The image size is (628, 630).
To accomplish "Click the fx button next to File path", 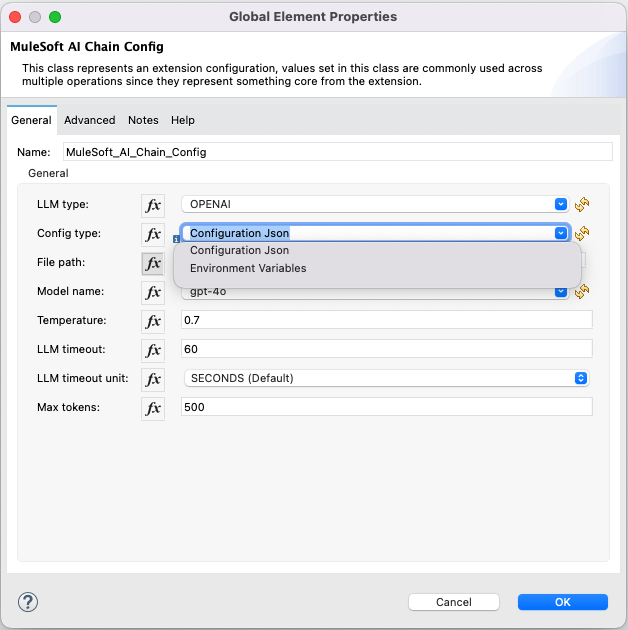I will pos(153,263).
